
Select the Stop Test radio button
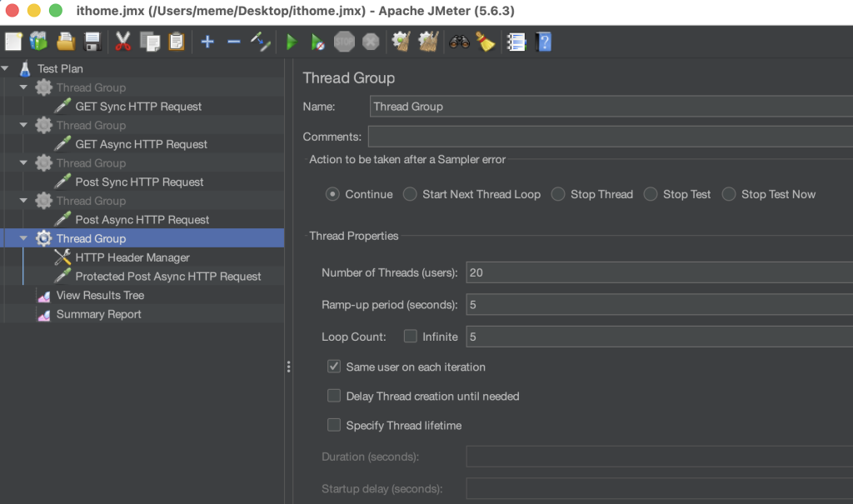click(x=650, y=194)
